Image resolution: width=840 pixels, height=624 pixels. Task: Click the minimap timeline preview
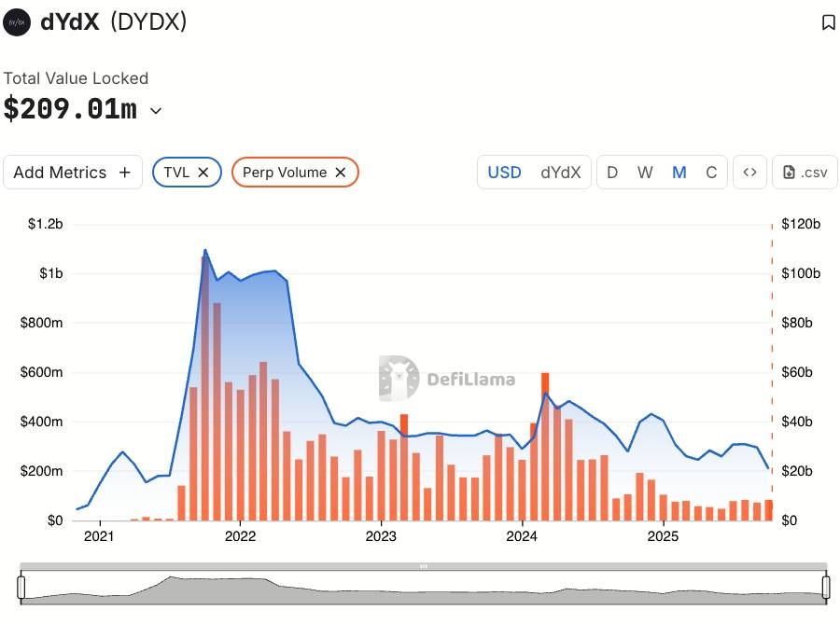(x=420, y=589)
